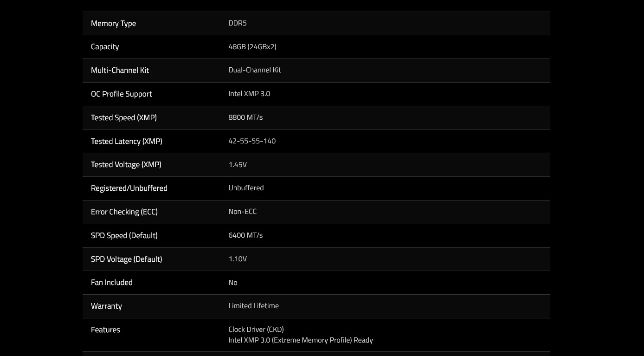Click the Tested Speed (XMP) label
644x356 pixels.
pos(124,118)
